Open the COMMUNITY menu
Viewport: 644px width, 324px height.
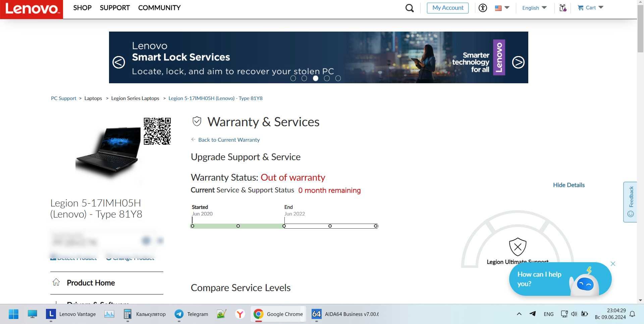click(x=159, y=8)
